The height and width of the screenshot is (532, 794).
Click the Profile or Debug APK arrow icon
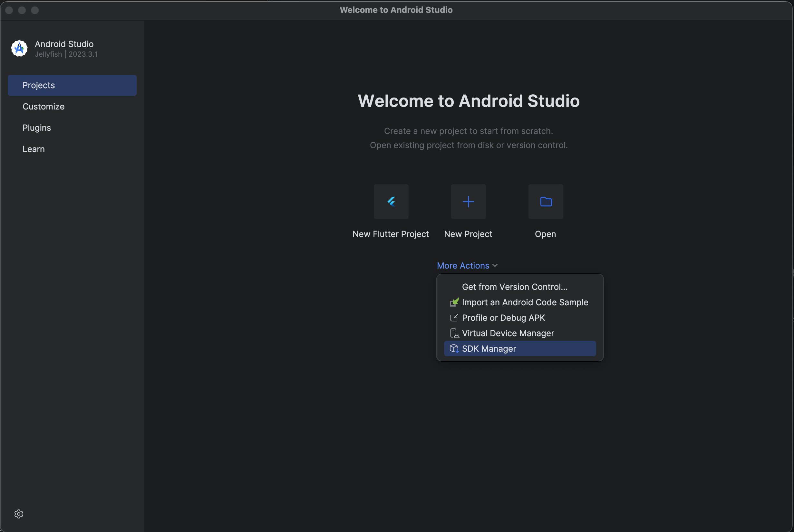(x=454, y=318)
